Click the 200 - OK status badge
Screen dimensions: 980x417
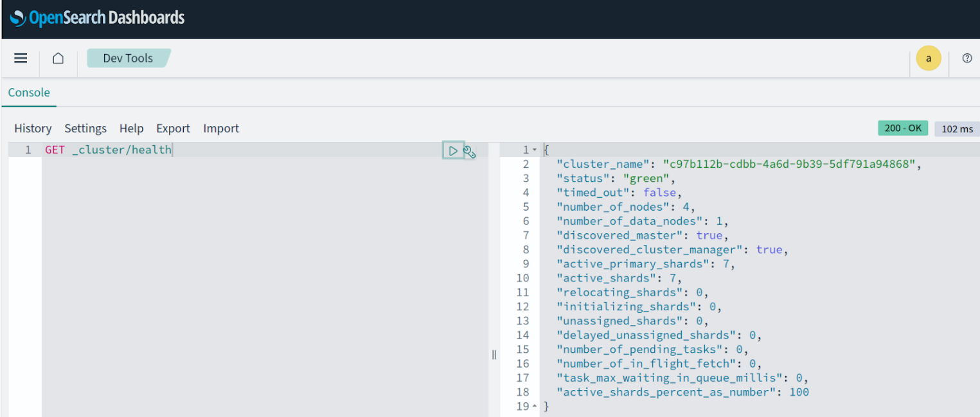(902, 129)
